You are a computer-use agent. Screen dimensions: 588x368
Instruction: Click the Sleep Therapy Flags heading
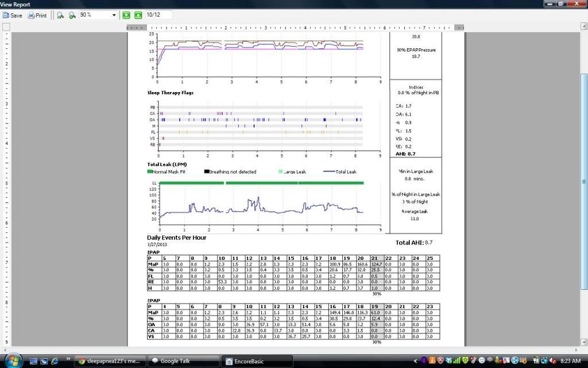[170, 93]
